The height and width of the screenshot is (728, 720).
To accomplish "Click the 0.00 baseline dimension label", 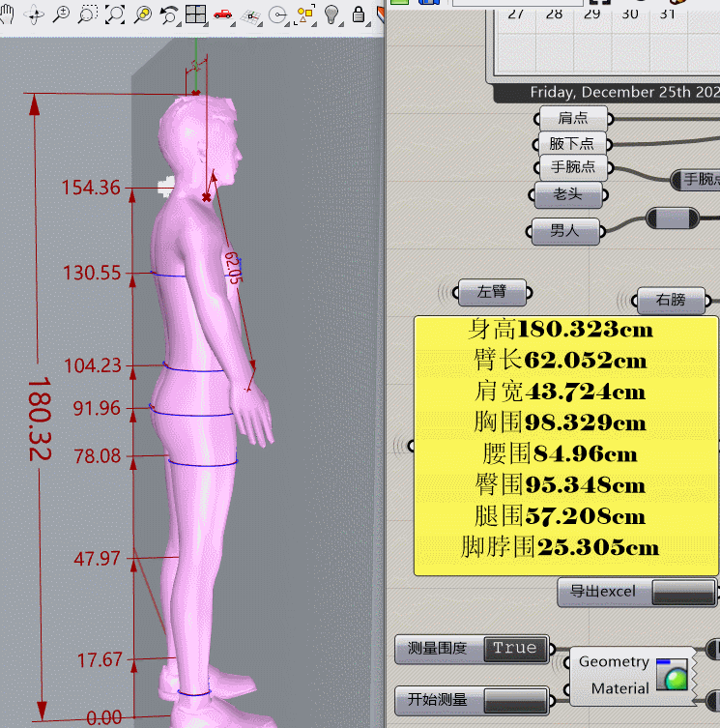I will click(x=104, y=717).
